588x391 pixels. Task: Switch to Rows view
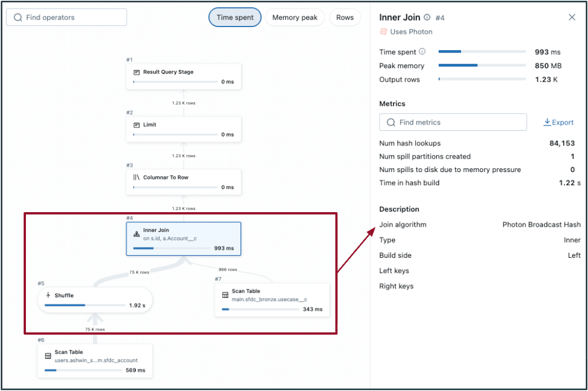tap(344, 17)
